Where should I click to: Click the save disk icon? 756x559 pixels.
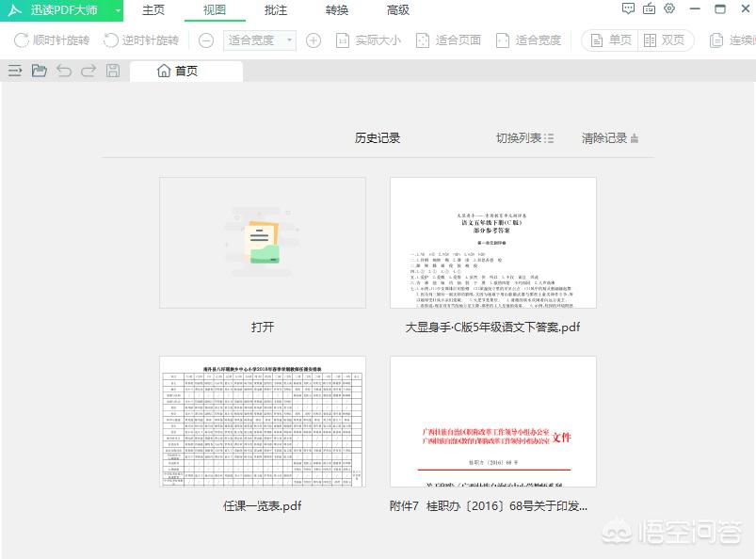[113, 71]
